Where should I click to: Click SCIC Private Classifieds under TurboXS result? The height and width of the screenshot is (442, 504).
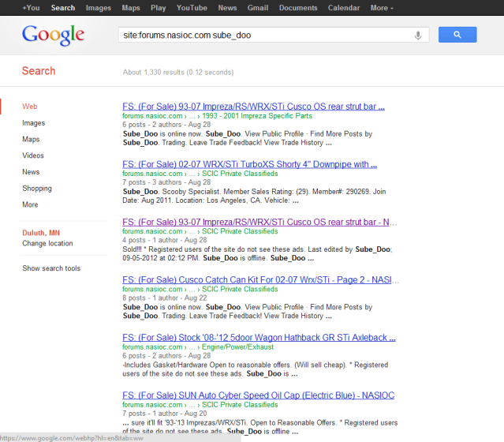click(x=240, y=174)
